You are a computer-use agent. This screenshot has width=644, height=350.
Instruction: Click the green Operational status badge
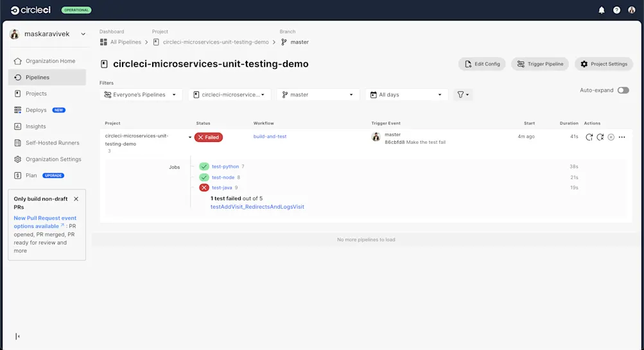(x=76, y=10)
